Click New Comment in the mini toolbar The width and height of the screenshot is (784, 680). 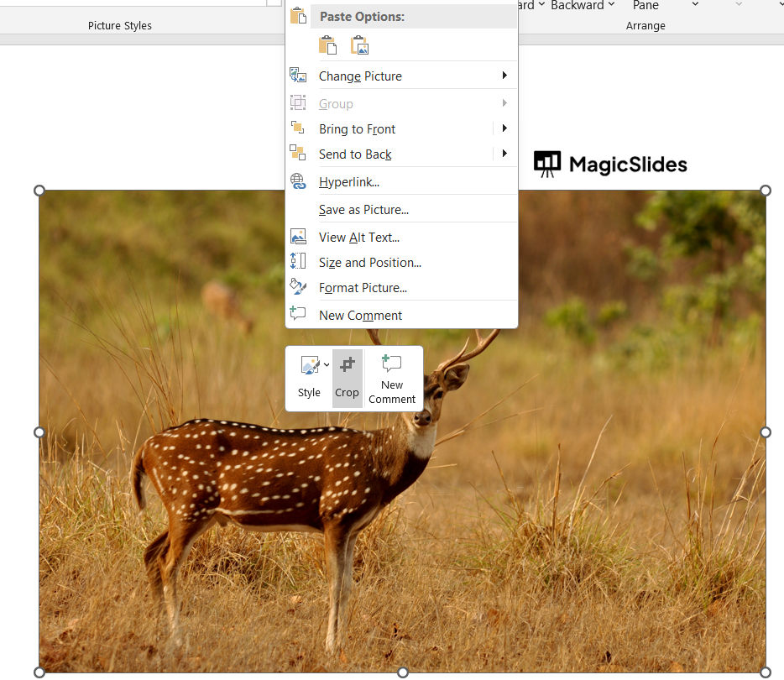point(392,378)
